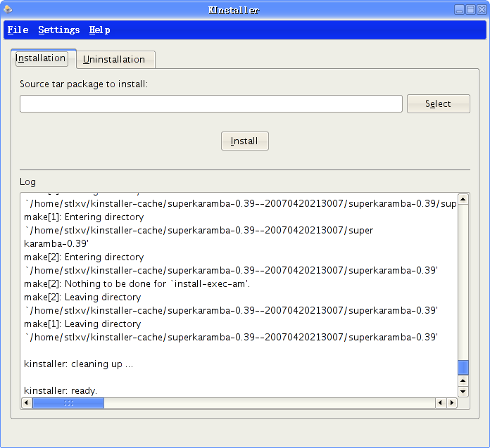Open the Help menu
Screen dimensions: 490x448
pos(99,30)
